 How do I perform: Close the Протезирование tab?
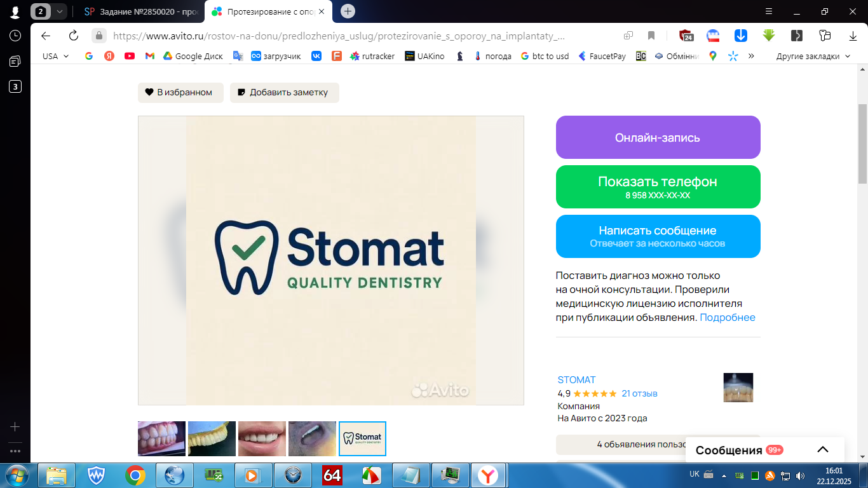click(x=322, y=11)
